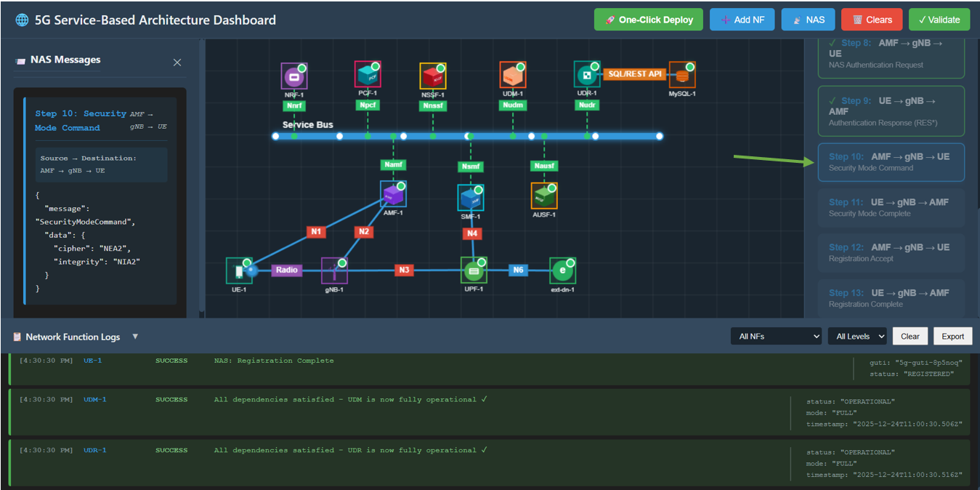The image size is (980, 490).
Task: Close the NAS Messages panel
Action: (177, 63)
